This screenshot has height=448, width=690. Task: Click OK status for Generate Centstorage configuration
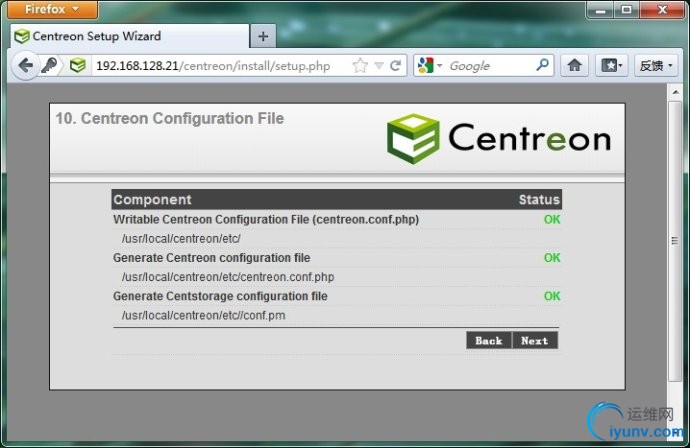(552, 296)
